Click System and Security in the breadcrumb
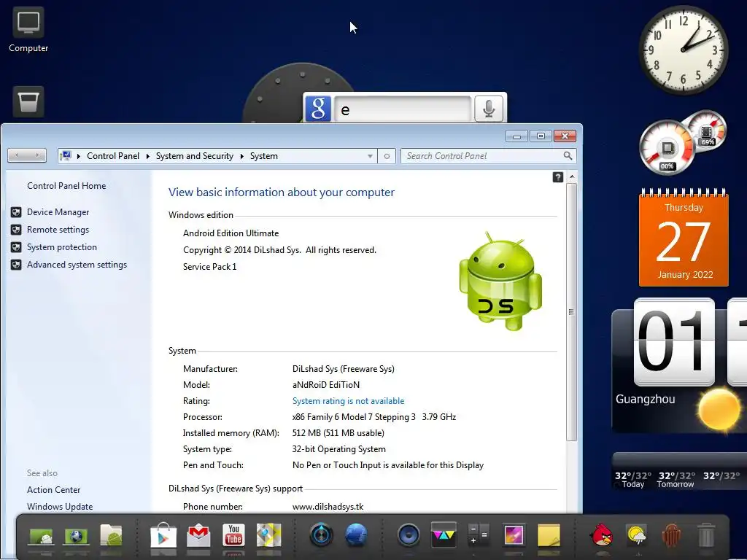This screenshot has width=747, height=560. pyautogui.click(x=194, y=156)
